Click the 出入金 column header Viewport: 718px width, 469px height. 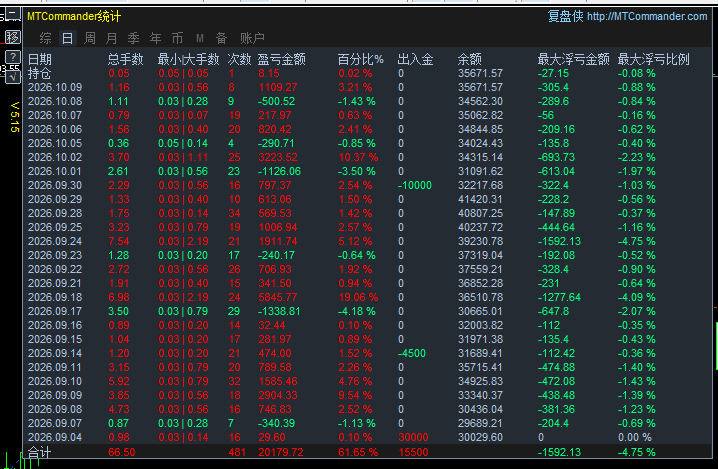coord(415,59)
